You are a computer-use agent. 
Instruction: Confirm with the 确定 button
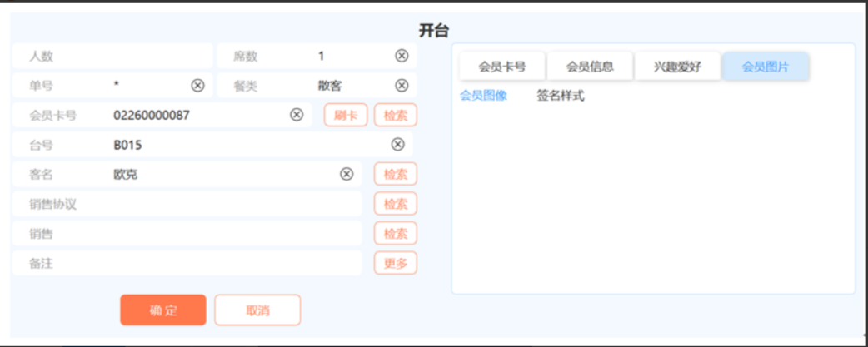tap(162, 310)
